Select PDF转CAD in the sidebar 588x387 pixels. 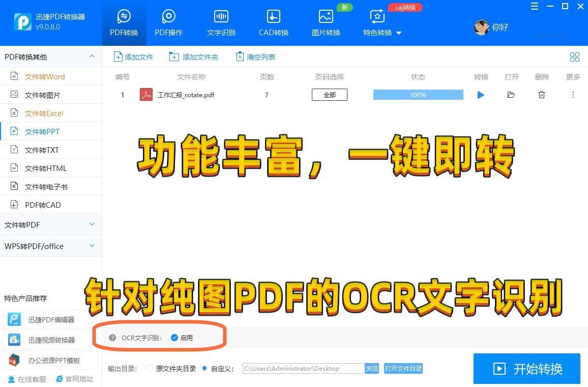point(51,205)
